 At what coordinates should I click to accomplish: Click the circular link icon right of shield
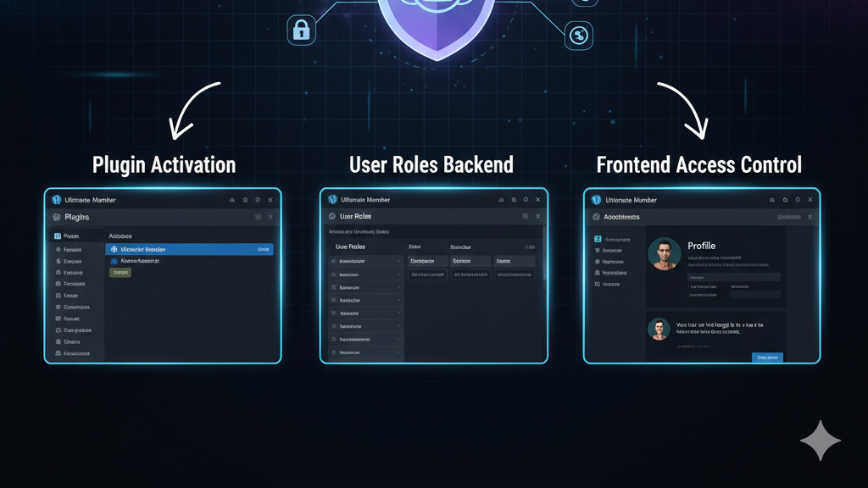pos(579,35)
